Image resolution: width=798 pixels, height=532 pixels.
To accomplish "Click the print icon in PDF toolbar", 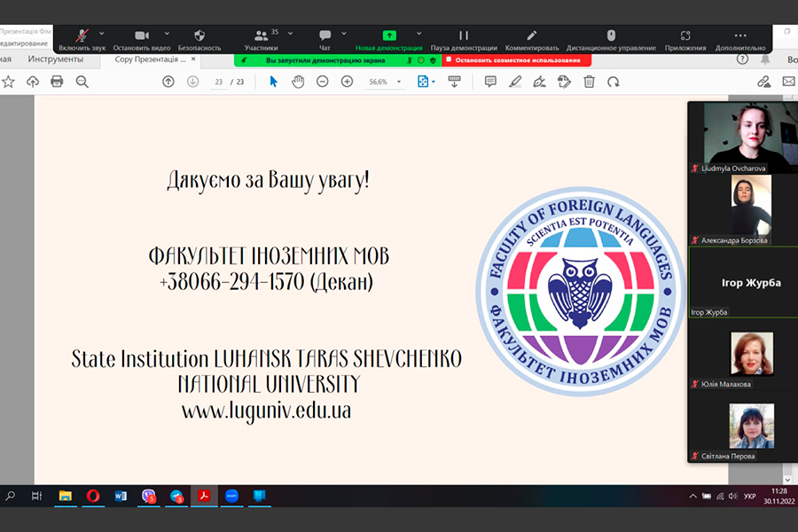I will click(57, 82).
